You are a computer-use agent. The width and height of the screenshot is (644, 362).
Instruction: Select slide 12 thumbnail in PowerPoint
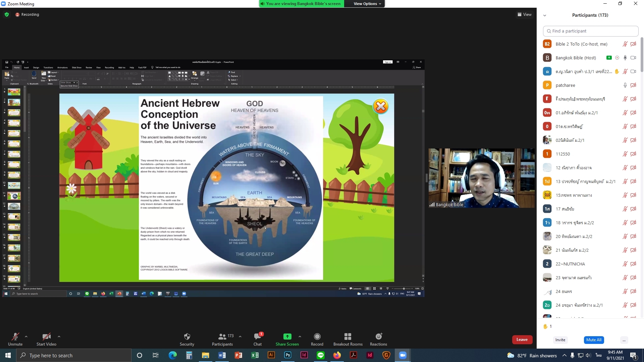[x=14, y=206]
